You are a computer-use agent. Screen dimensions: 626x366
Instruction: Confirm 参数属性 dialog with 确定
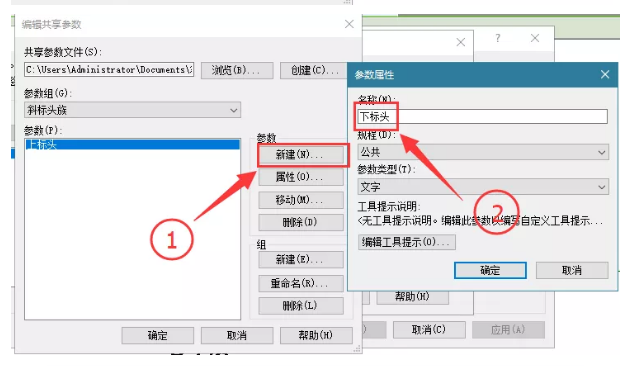(490, 271)
